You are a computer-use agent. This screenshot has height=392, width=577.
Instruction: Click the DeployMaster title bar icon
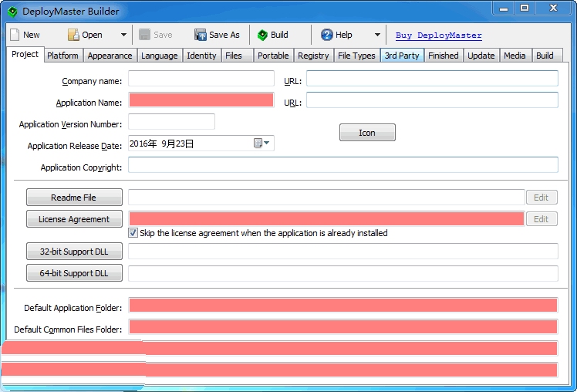12,12
